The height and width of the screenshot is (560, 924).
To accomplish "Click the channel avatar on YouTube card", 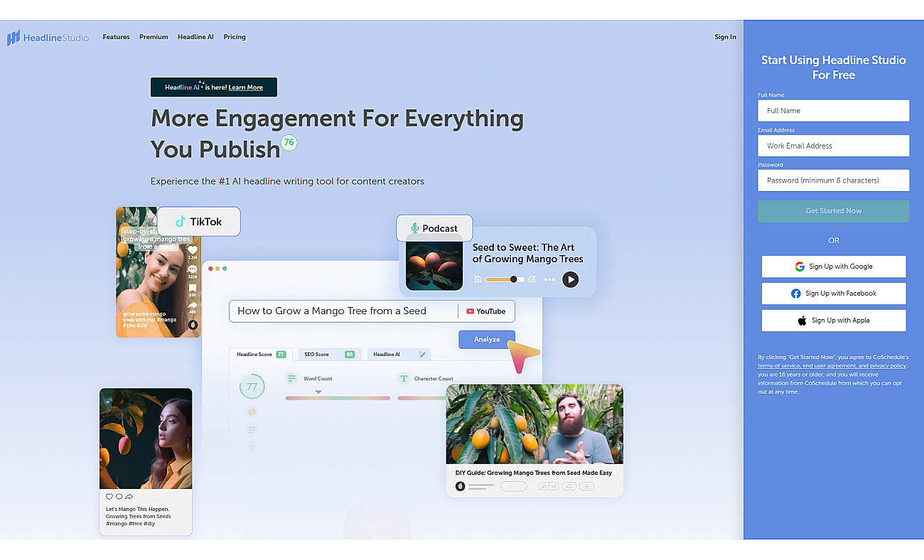I will click(460, 486).
